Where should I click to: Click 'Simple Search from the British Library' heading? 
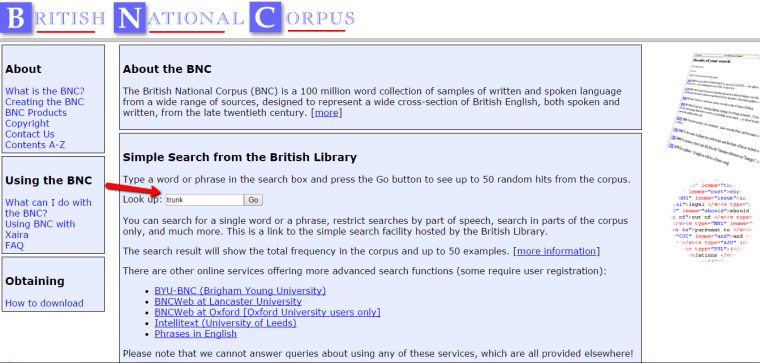[240, 158]
